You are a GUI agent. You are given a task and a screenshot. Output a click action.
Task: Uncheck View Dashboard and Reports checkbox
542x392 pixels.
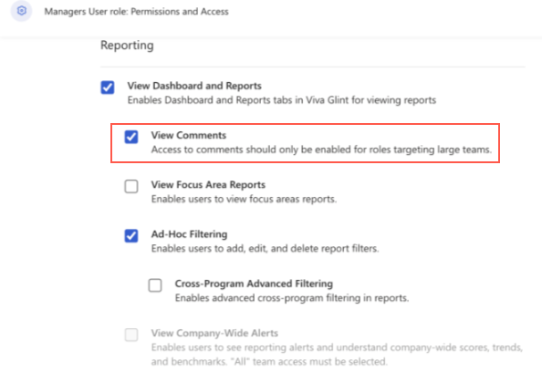(108, 88)
